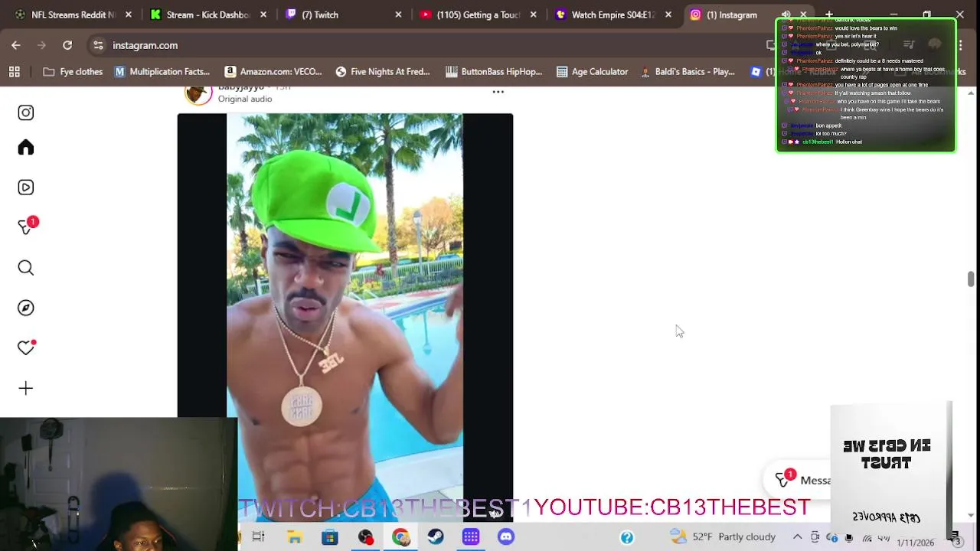Click the page vertical scrollbar thumb

pyautogui.click(x=971, y=279)
